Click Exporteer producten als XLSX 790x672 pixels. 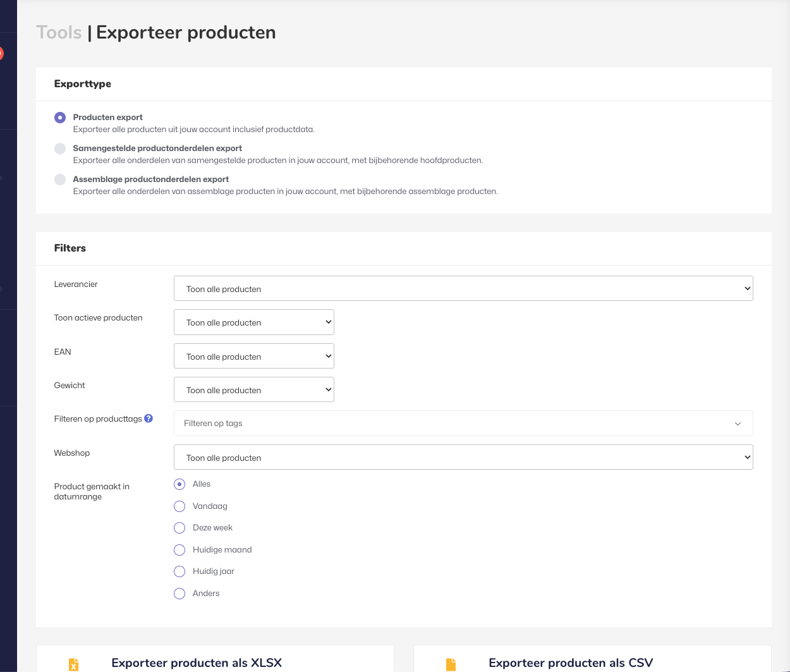pyautogui.click(x=197, y=663)
